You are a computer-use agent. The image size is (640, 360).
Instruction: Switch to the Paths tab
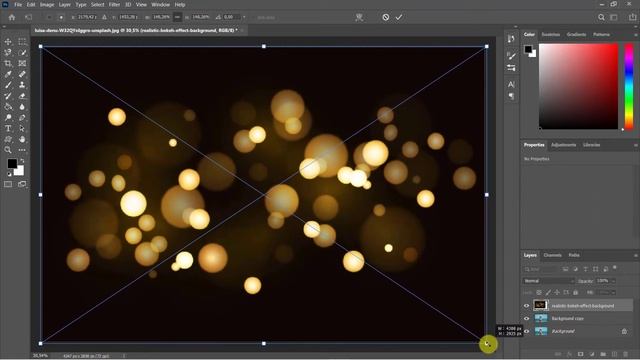coord(574,255)
